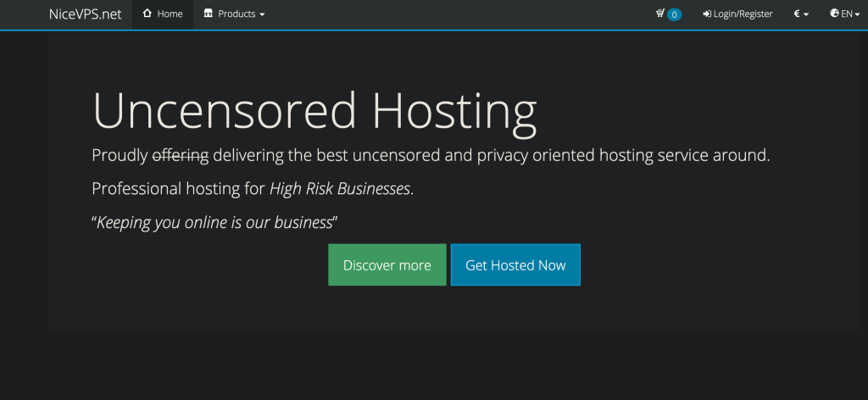
Task: Expand the Products dropdown menu
Action: [x=234, y=14]
